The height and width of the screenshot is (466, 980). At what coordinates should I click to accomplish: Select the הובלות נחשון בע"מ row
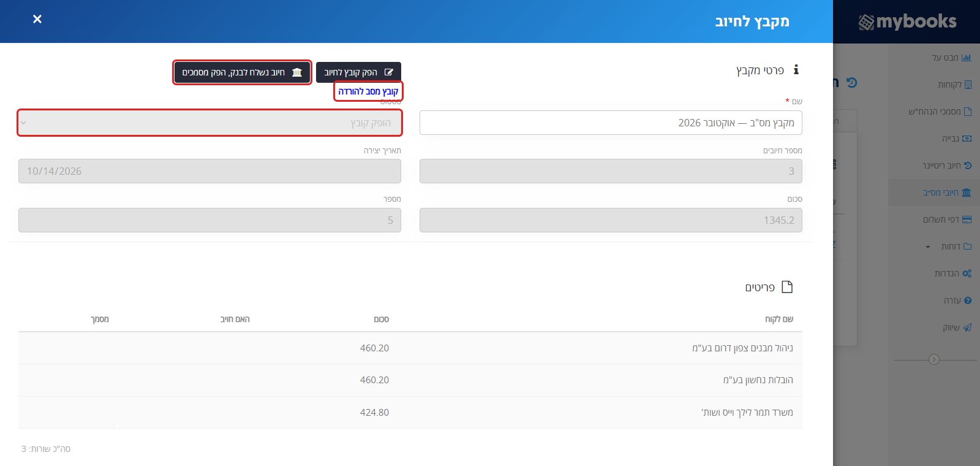coord(410,380)
